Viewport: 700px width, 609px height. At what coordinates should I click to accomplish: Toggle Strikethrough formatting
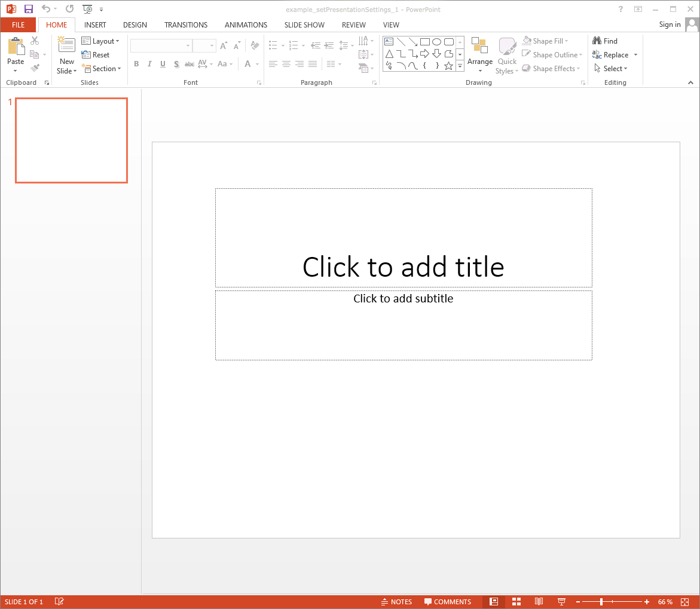[x=189, y=64]
